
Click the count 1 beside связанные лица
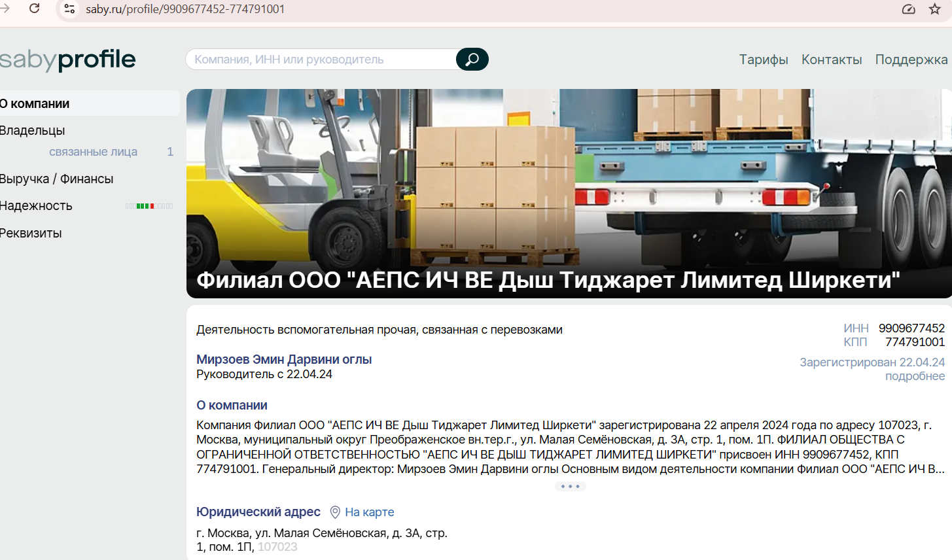(170, 152)
